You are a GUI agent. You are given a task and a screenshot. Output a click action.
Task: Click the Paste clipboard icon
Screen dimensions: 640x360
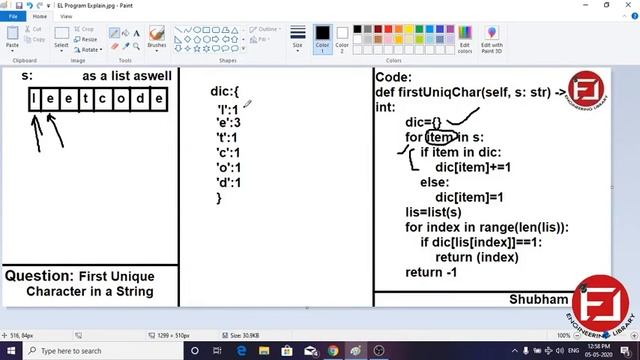pyautogui.click(x=12, y=33)
